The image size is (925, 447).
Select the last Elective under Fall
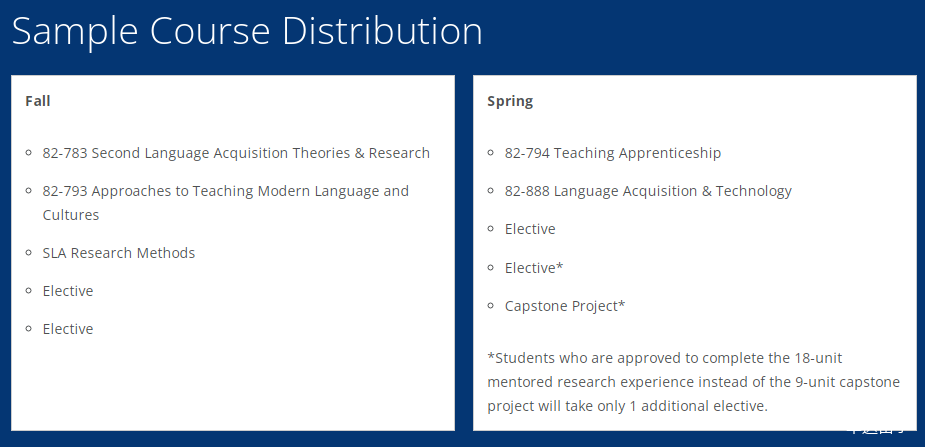click(68, 329)
